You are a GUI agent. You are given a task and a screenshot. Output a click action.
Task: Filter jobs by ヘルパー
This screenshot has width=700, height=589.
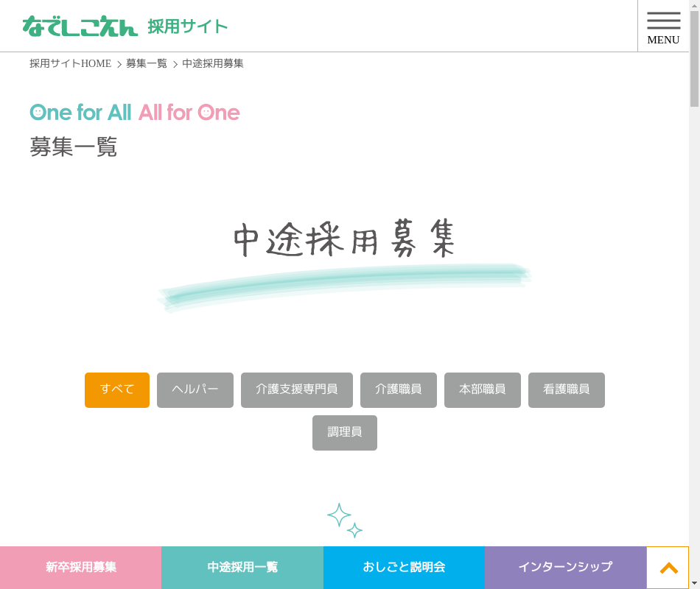(x=195, y=390)
